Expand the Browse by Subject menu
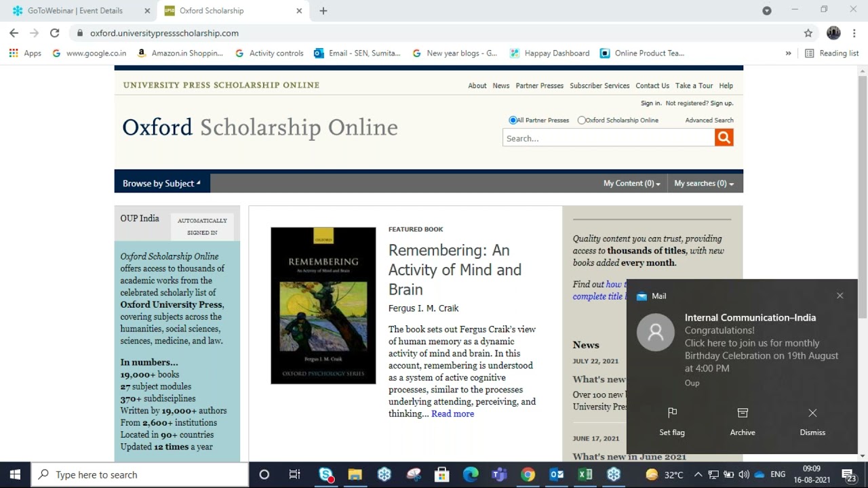 161,183
